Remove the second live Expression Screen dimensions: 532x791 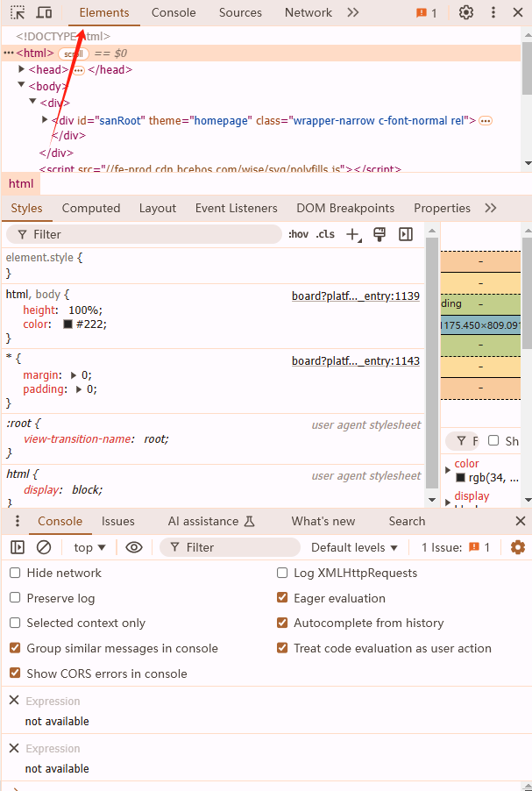(x=14, y=748)
